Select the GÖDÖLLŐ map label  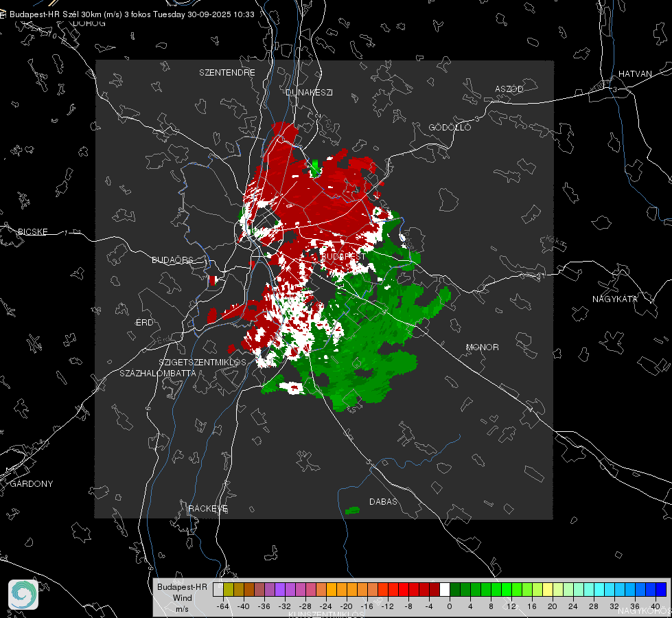click(450, 127)
